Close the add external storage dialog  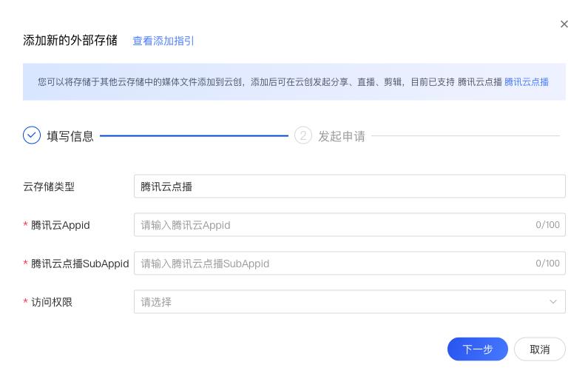564,24
